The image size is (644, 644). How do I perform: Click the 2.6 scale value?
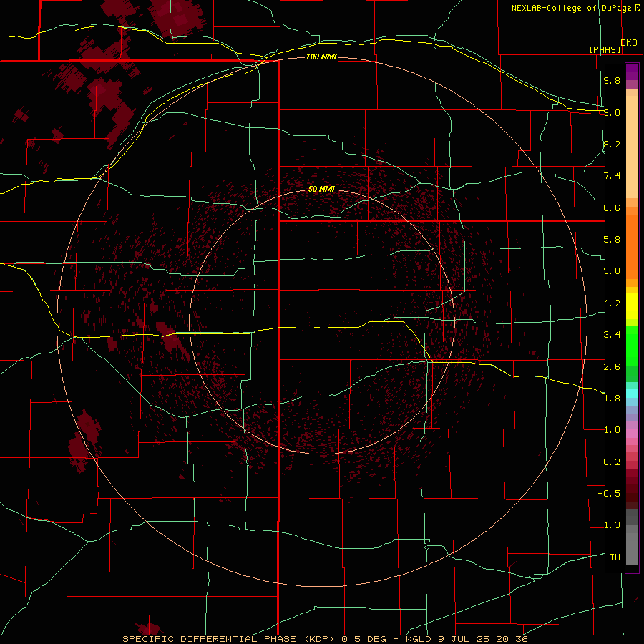click(612, 367)
